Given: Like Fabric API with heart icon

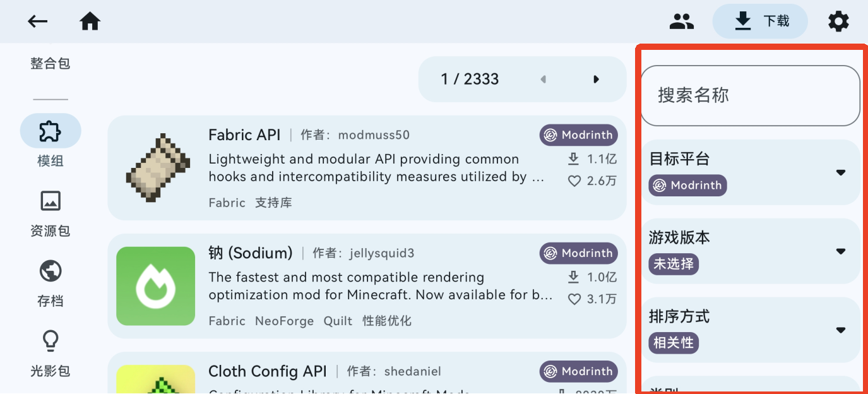Looking at the screenshot, I should pyautogui.click(x=574, y=181).
